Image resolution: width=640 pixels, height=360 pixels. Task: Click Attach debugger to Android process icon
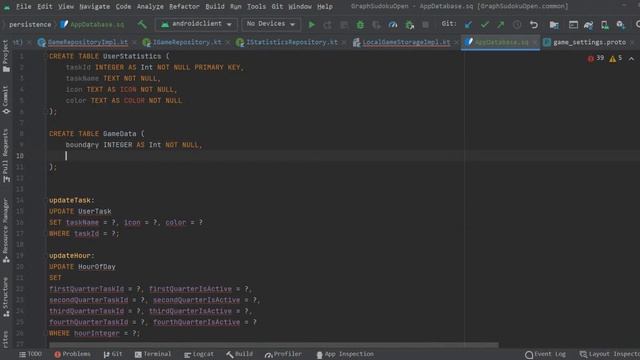(x=409, y=25)
